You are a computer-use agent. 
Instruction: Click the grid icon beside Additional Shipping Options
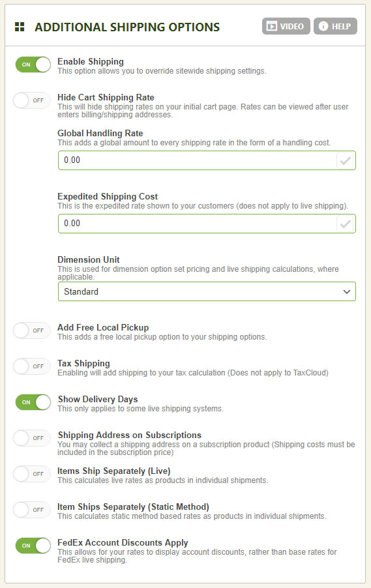(x=20, y=27)
